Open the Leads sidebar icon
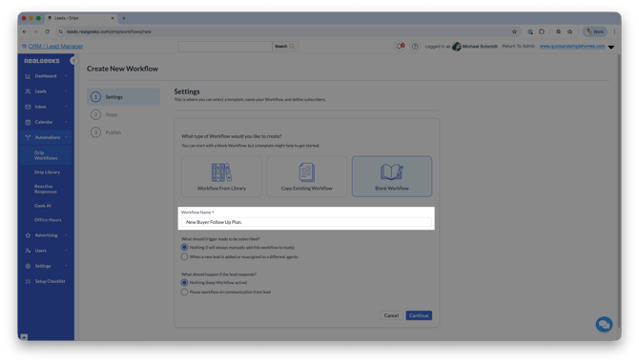This screenshot has height=364, width=639. (x=28, y=91)
